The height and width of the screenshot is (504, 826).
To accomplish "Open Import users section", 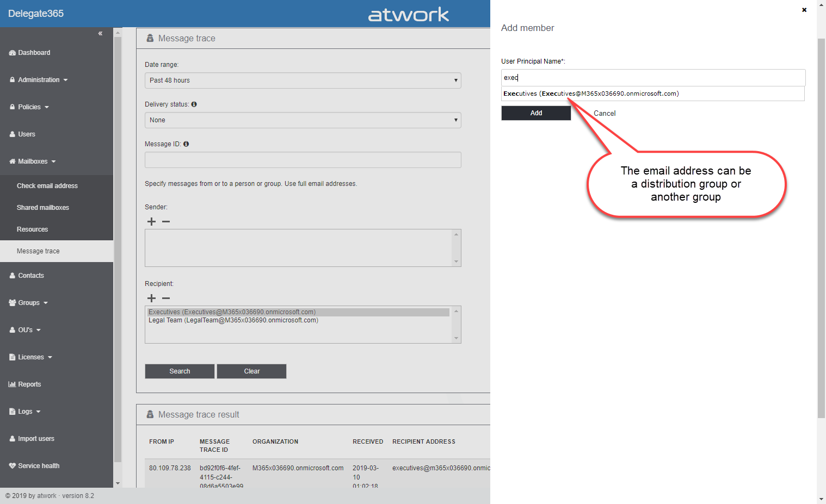I will point(36,439).
